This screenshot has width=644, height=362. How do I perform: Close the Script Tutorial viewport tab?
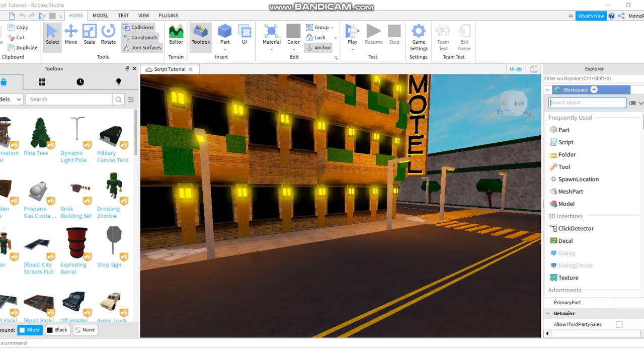(190, 69)
